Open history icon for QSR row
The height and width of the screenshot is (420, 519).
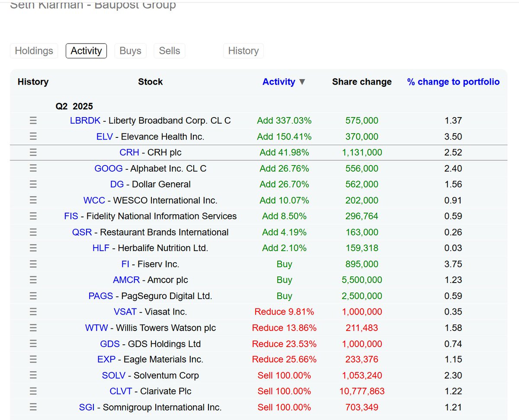[x=33, y=232]
